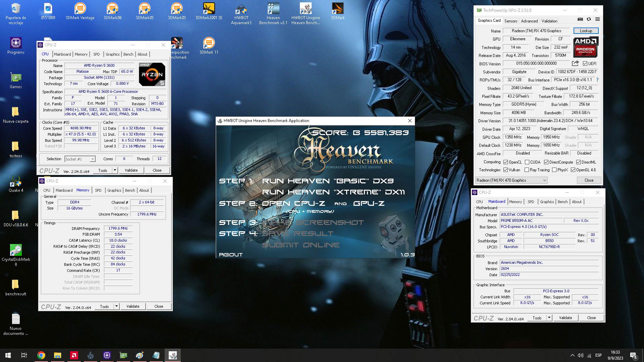The width and height of the screenshot is (644, 362).
Task: Open Tools dropdown arrow in CPU-Z Mainboard window
Action: (549, 318)
